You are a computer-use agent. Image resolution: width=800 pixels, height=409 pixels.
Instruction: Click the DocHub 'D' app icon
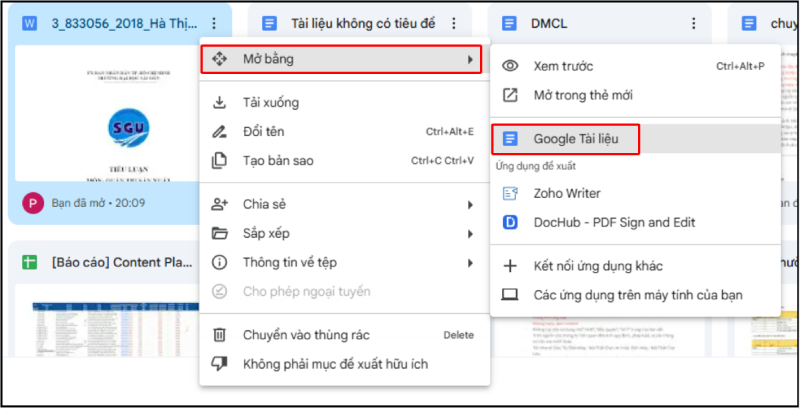[x=510, y=222]
